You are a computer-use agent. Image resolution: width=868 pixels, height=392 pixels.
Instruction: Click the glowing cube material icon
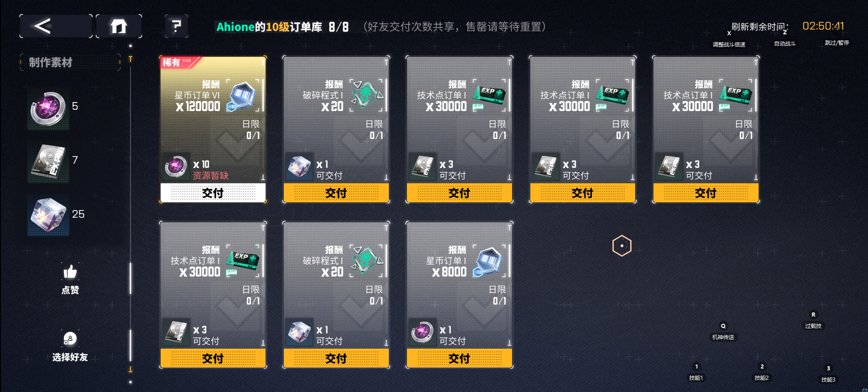pyautogui.click(x=48, y=215)
